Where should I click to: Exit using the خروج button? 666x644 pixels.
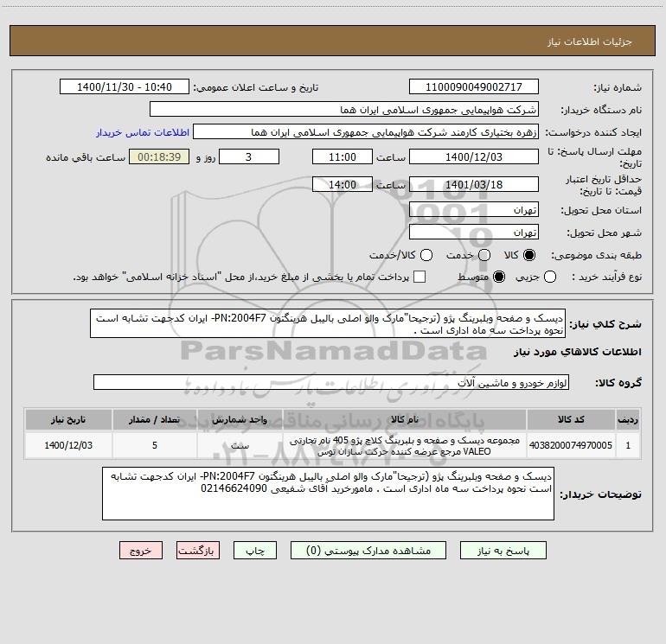pyautogui.click(x=141, y=551)
